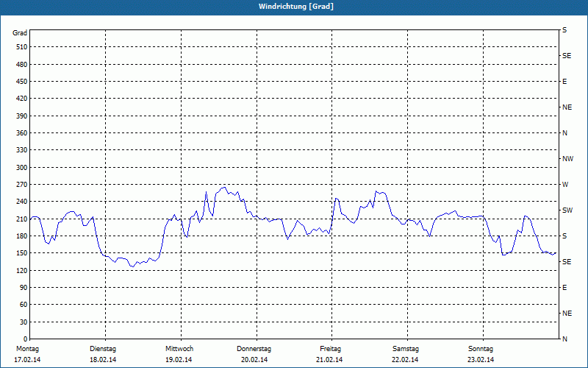Click the 'SW' compass direction label

[567, 210]
